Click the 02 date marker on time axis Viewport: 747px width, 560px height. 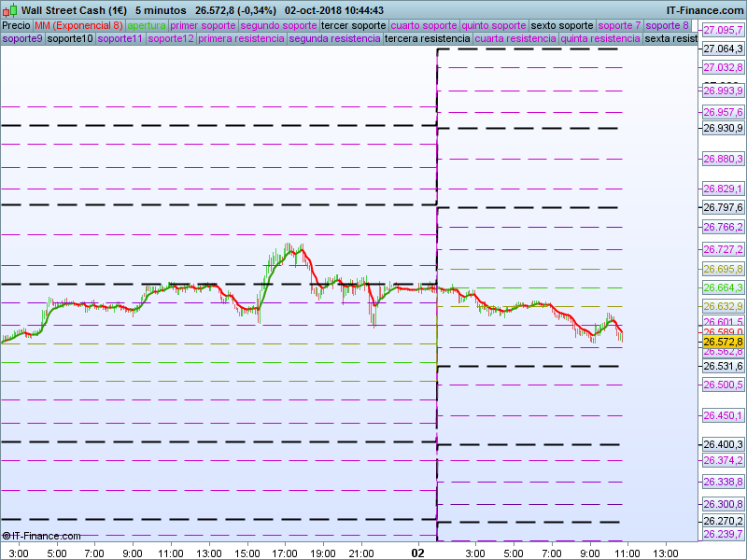(417, 553)
